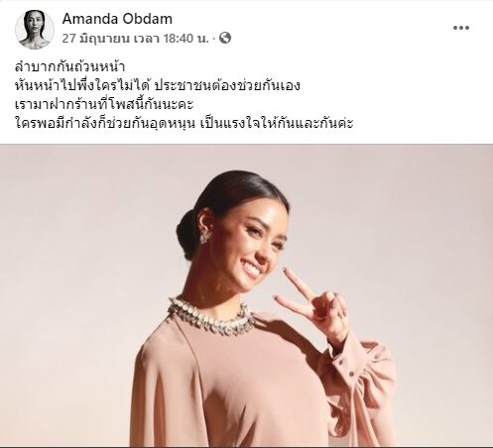The width and height of the screenshot is (493, 448).
Task: Click the last post line about อุดหนุน
Action: [x=185, y=123]
